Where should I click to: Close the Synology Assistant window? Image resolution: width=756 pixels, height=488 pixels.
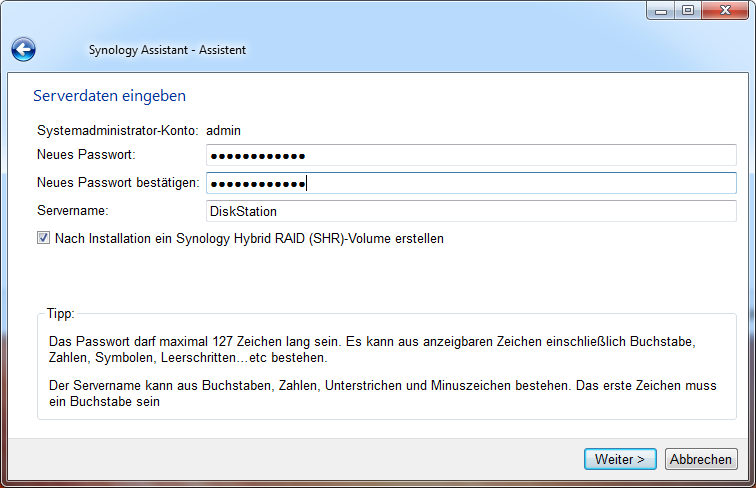(725, 11)
